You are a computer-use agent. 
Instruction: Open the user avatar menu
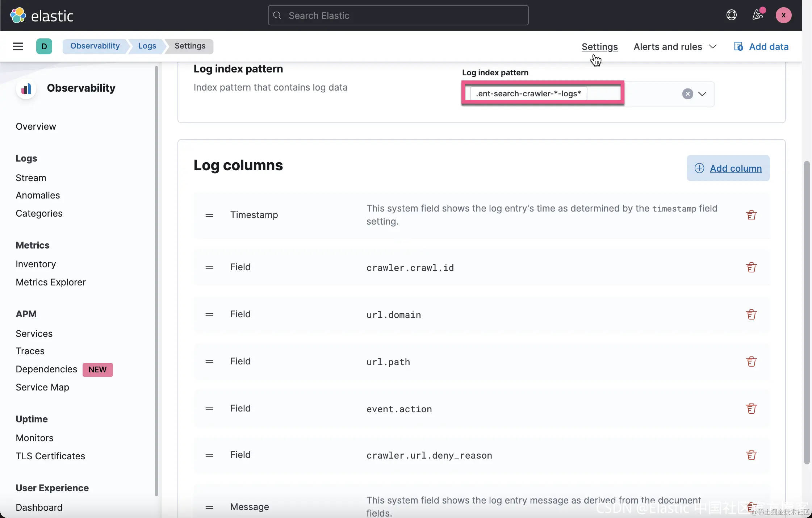pos(783,15)
